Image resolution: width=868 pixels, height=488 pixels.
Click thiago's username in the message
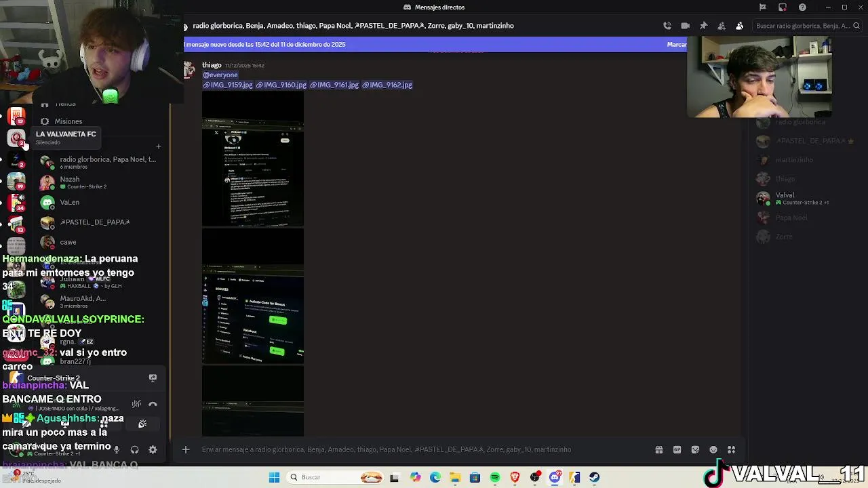pyautogui.click(x=212, y=65)
